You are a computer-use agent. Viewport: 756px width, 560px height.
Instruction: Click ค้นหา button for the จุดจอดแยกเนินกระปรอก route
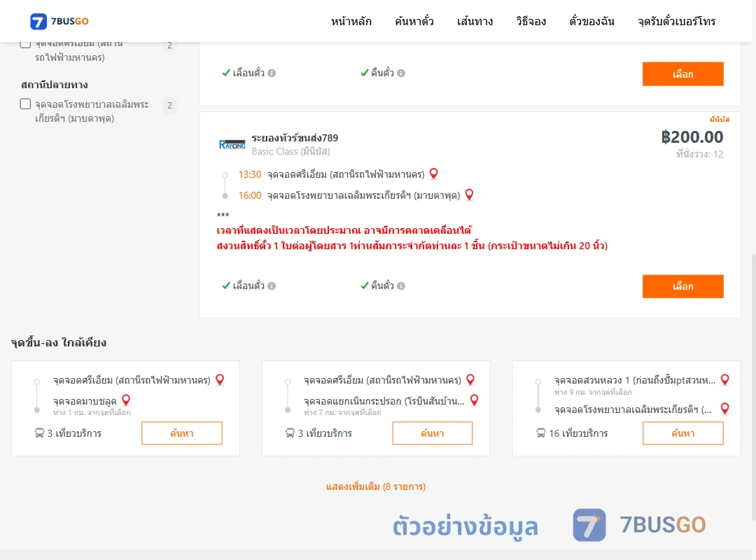[433, 433]
